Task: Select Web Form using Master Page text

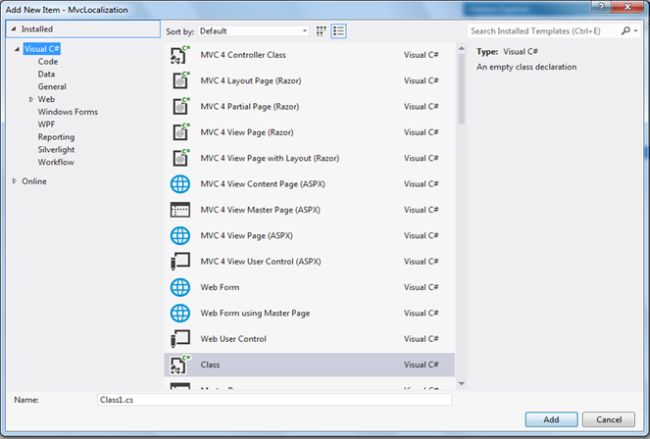Action: (255, 313)
